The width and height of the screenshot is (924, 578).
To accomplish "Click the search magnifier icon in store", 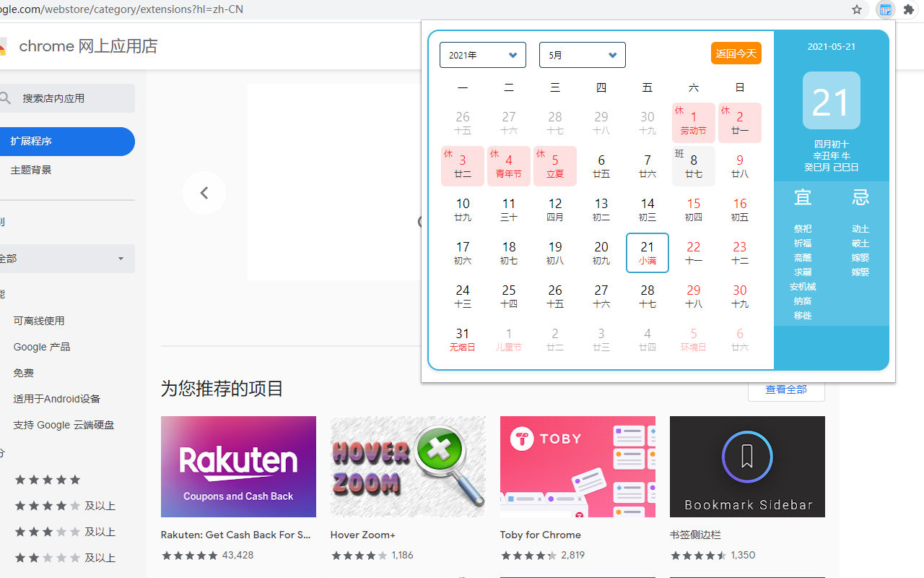I will [x=6, y=98].
